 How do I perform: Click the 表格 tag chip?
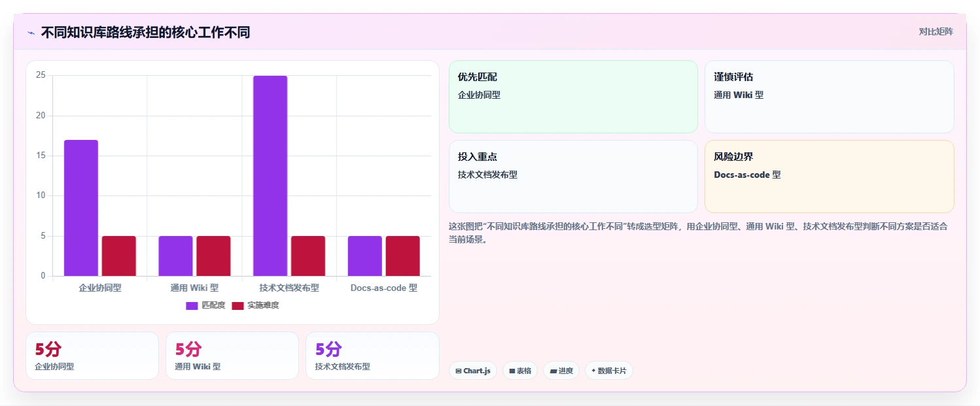point(520,371)
